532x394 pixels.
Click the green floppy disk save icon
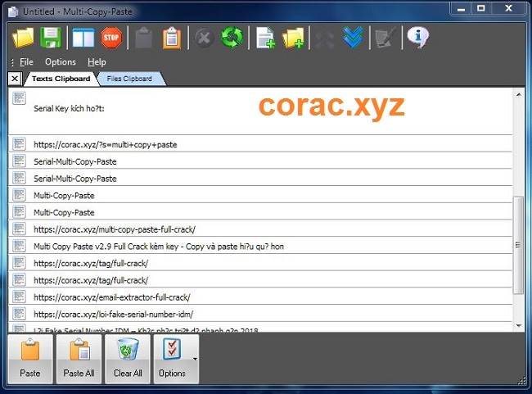[51, 38]
